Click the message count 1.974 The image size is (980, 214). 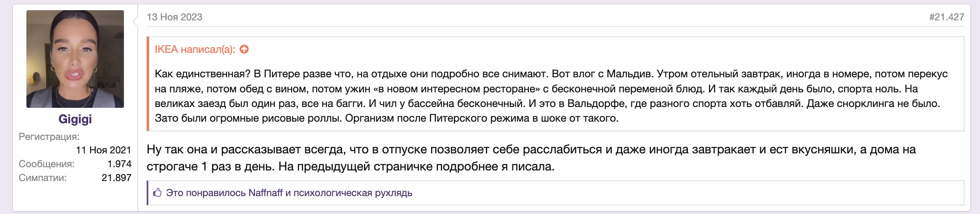pyautogui.click(x=119, y=164)
